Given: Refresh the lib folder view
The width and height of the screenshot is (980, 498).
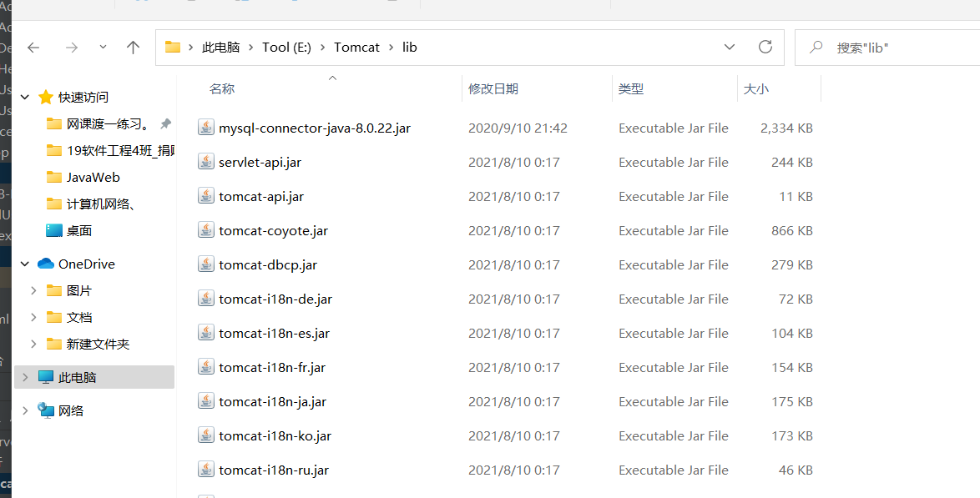Looking at the screenshot, I should tap(765, 48).
